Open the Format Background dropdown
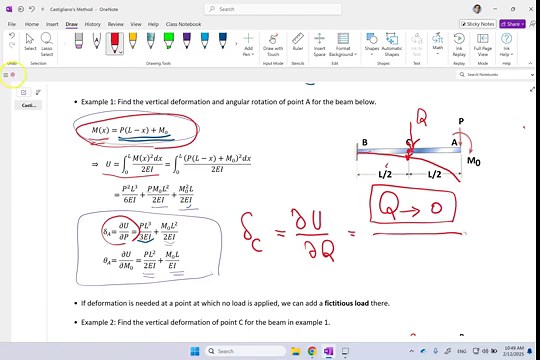 coord(343,45)
